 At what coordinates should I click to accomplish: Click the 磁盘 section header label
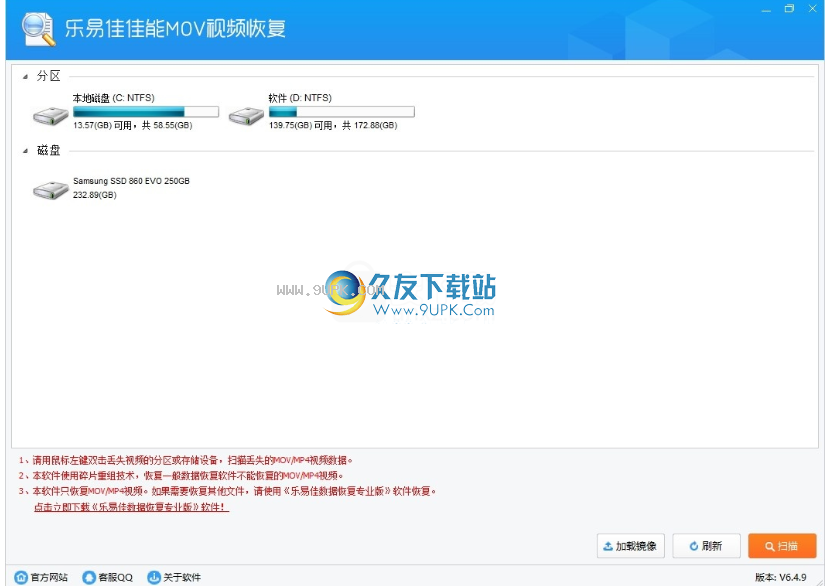click(x=48, y=151)
